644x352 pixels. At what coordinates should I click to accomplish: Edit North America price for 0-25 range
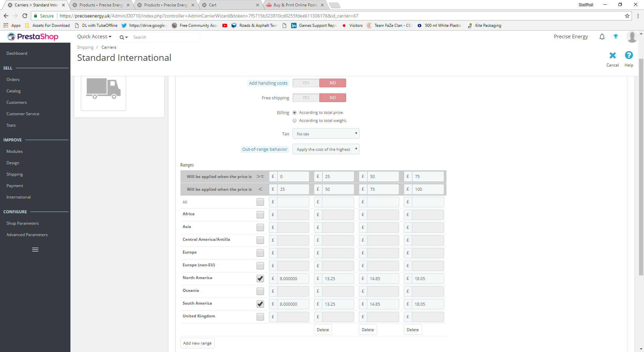point(293,278)
